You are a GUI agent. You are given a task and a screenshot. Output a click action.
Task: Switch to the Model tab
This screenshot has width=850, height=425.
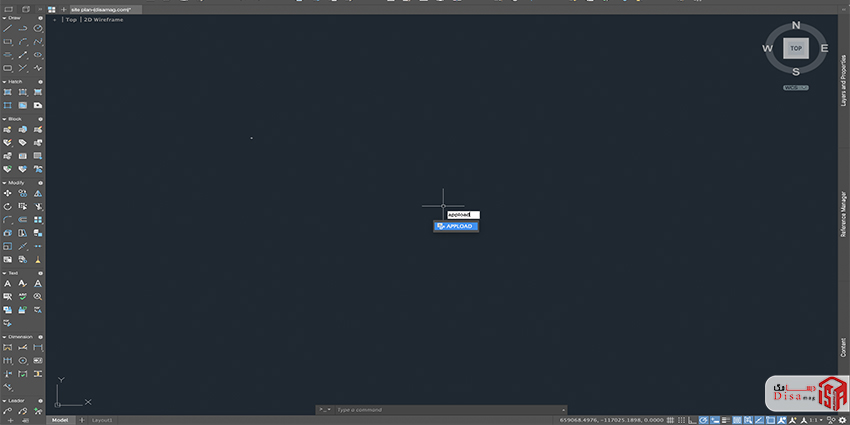[61, 420]
